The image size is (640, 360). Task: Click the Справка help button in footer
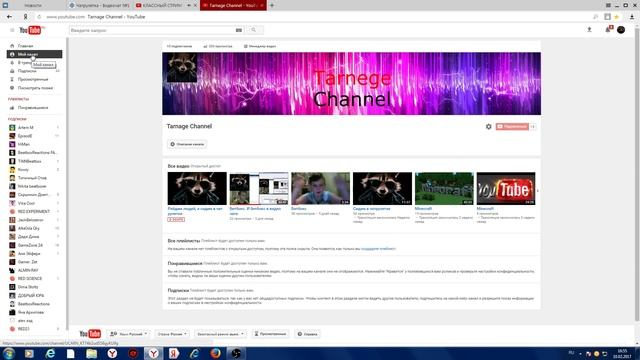coord(307,334)
